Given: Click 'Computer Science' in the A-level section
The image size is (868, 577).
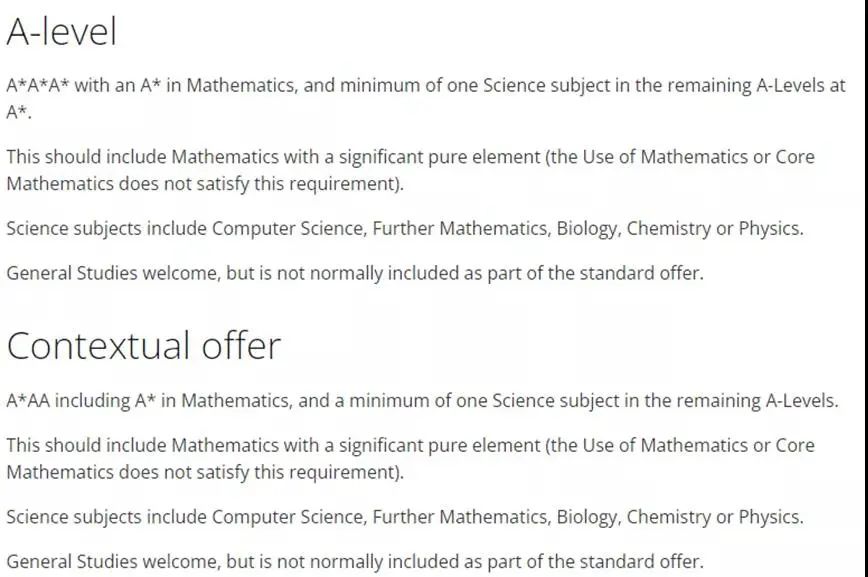Looking at the screenshot, I should [x=288, y=229].
